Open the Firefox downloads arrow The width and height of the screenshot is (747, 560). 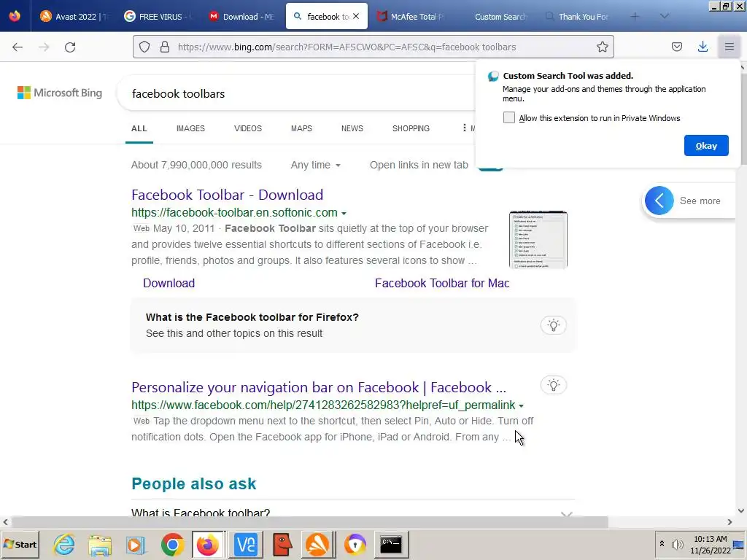(x=703, y=47)
